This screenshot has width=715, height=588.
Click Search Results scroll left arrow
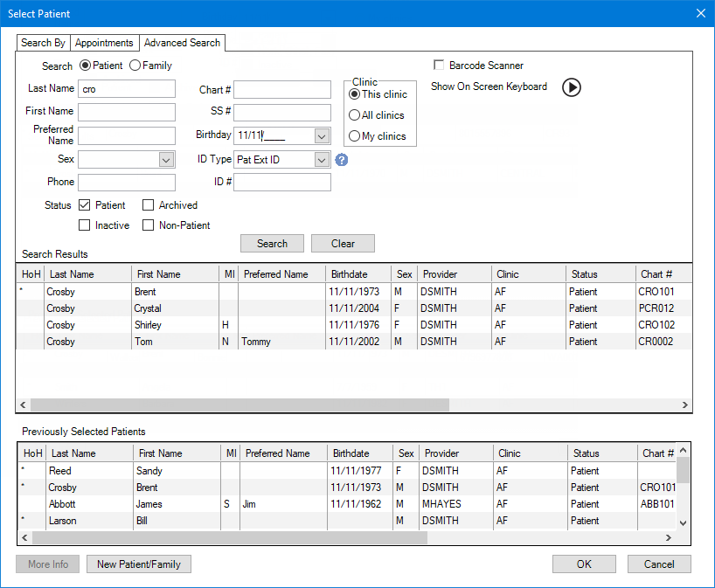click(24, 405)
